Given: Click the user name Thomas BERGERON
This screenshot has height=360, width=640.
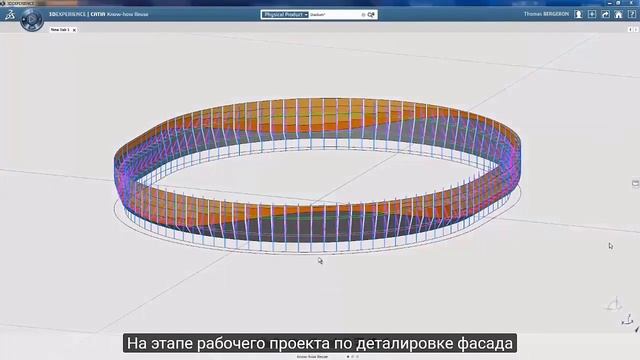Looking at the screenshot, I should (546, 14).
